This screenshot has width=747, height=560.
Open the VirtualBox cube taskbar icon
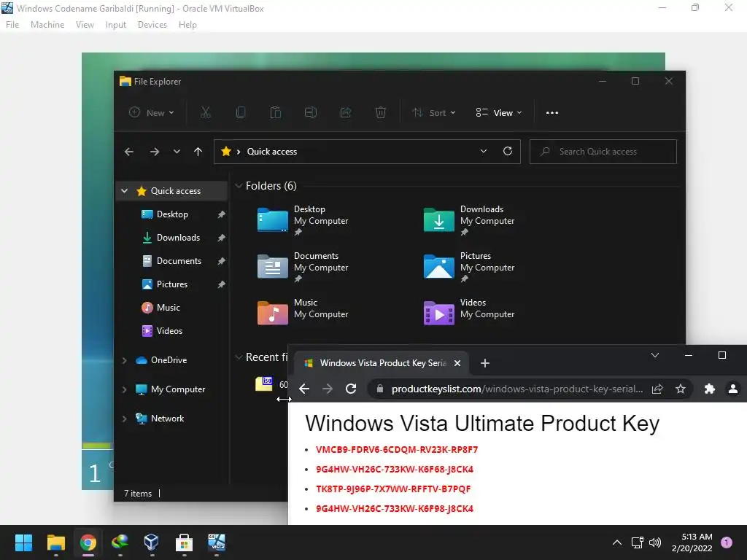[152, 542]
